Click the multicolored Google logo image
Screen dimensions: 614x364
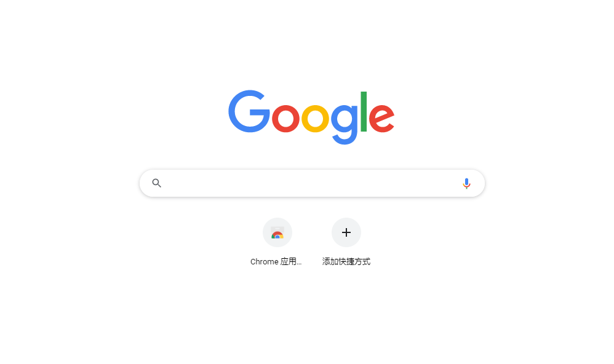click(311, 117)
